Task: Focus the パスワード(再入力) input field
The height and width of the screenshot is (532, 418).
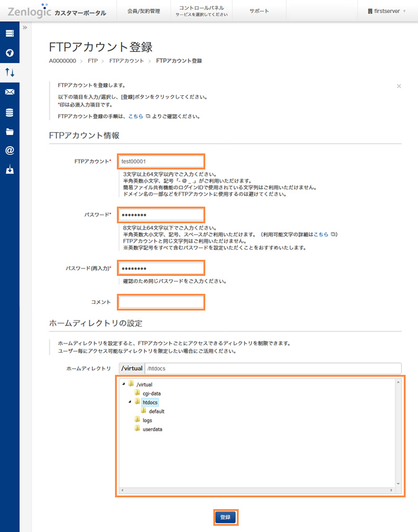Action: pos(161,268)
